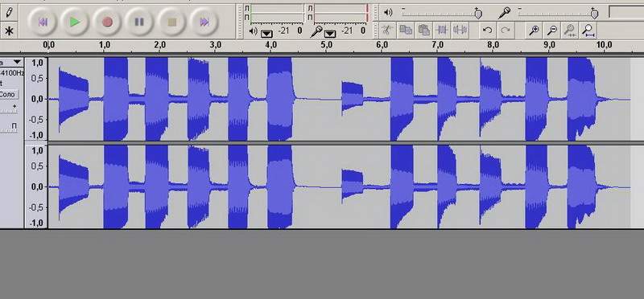644x299 pixels.
Task: Skip to start of the track
Action: point(43,22)
